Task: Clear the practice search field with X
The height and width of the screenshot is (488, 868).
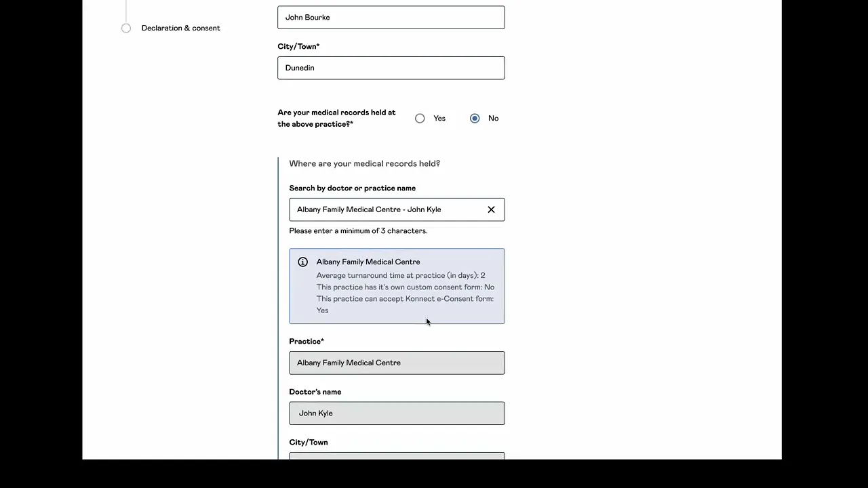Action: [x=491, y=209]
